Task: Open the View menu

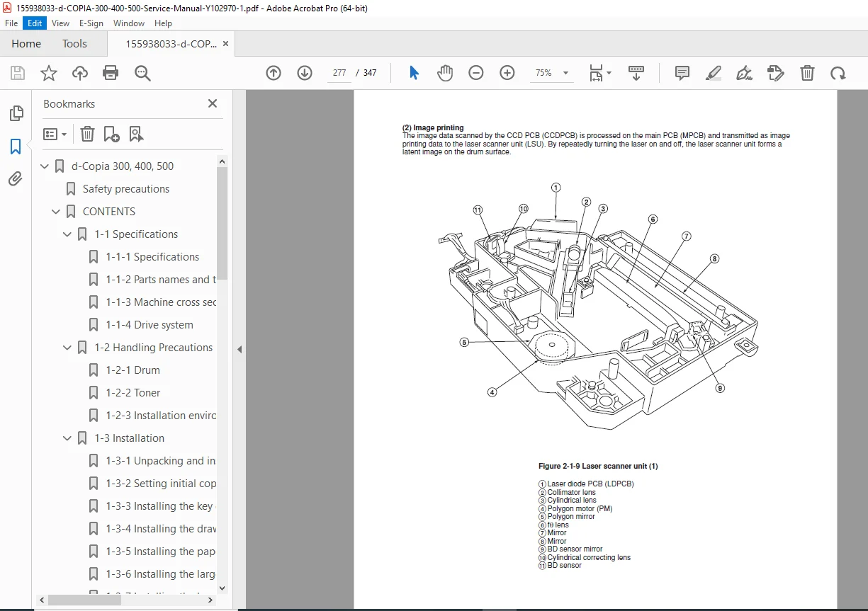Action: (x=60, y=23)
